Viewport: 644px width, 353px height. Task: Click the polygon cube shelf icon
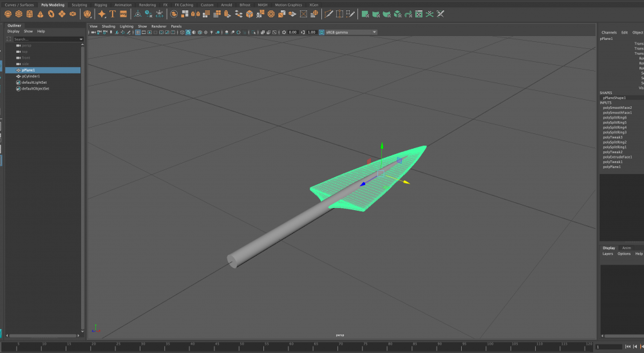pos(19,14)
